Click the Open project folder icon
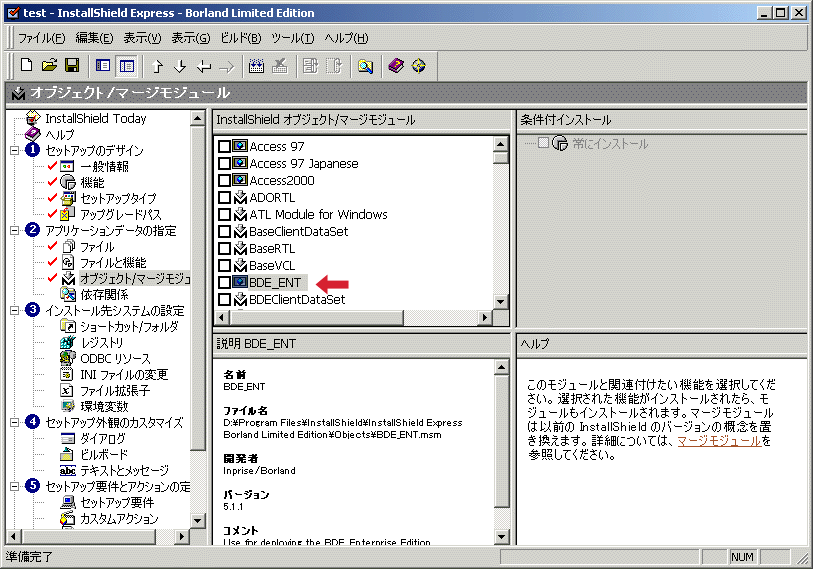 coord(49,66)
